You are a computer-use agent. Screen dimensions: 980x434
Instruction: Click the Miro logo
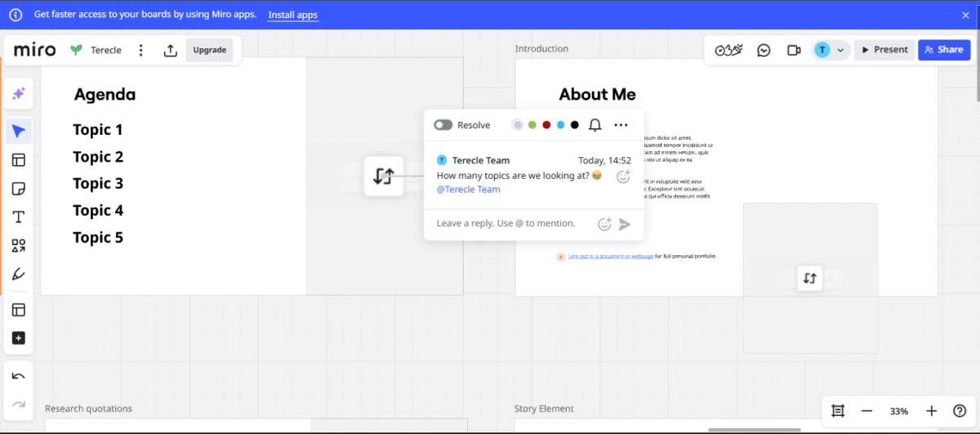coord(35,50)
